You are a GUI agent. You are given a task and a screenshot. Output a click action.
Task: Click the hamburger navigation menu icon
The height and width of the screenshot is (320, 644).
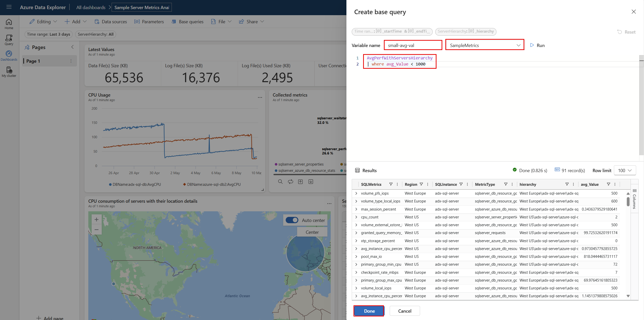coord(9,7)
